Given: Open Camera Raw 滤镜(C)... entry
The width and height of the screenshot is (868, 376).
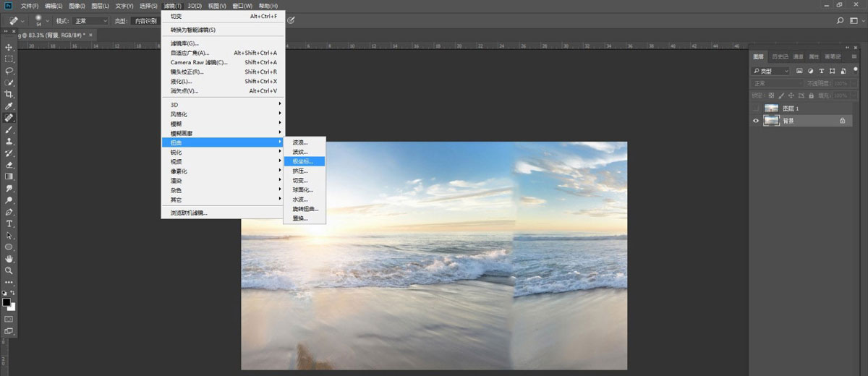Looking at the screenshot, I should pyautogui.click(x=223, y=62).
